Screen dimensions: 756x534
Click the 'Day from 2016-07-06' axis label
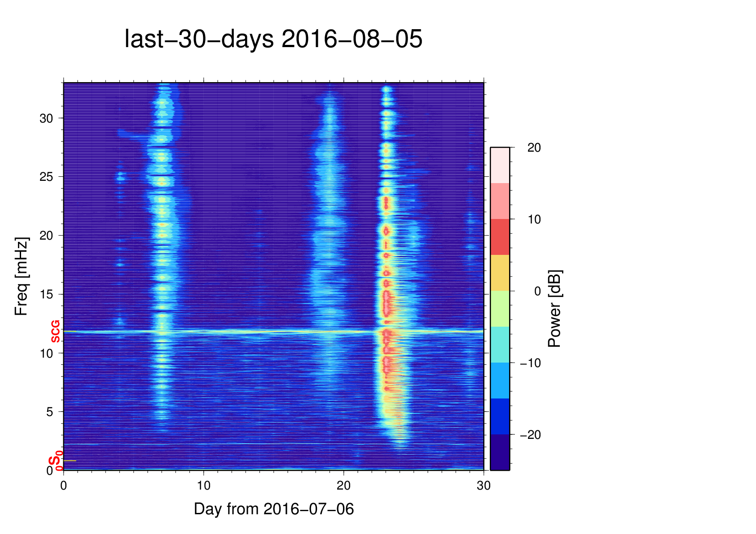tap(274, 509)
